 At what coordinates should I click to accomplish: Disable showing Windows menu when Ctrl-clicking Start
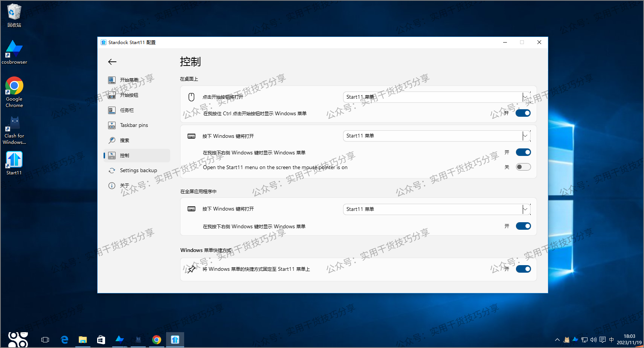[523, 113]
